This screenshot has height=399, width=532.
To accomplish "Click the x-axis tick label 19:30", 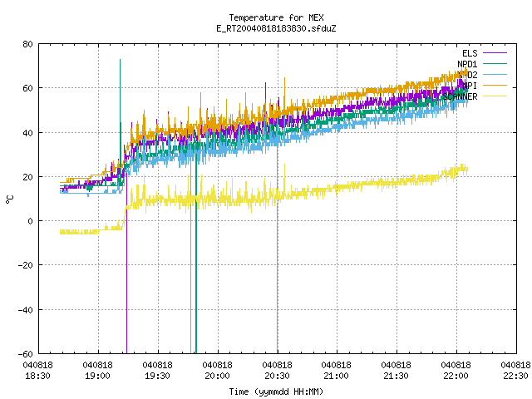I will pyautogui.click(x=157, y=376).
